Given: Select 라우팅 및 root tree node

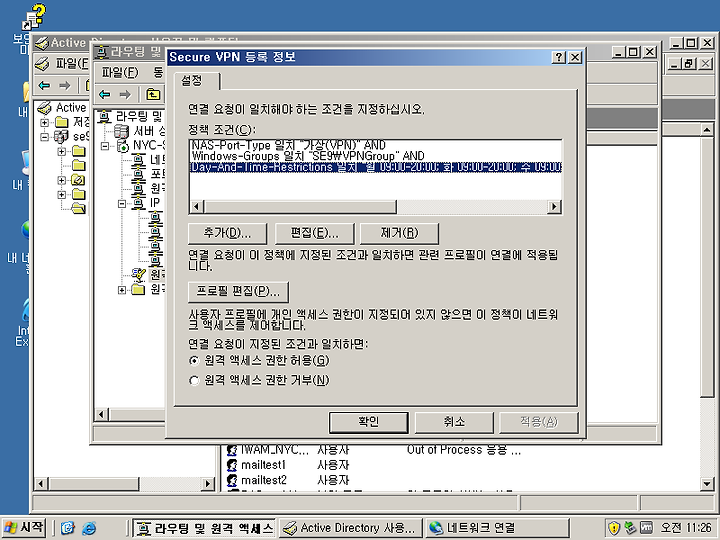Looking at the screenshot, I should click(x=139, y=116).
